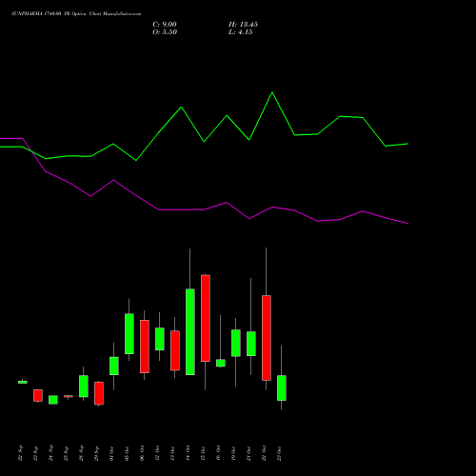
Task: Click the 06 Oct date label
Action: coord(143,453)
